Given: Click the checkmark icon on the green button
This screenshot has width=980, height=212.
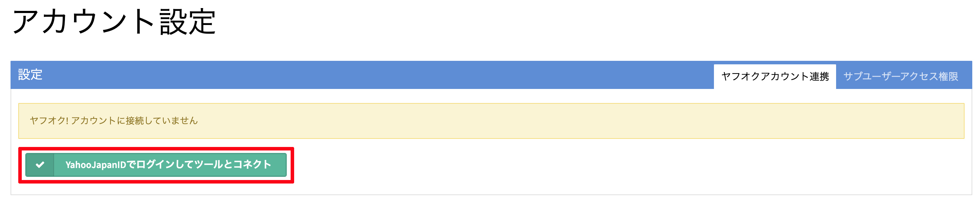Looking at the screenshot, I should click(x=40, y=165).
